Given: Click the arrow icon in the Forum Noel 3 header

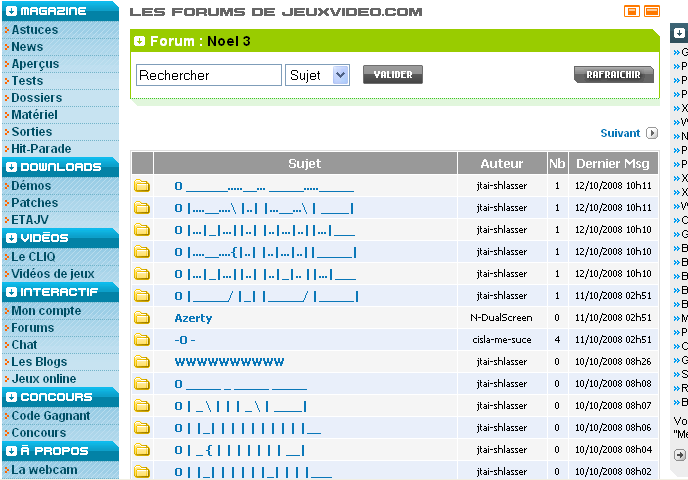Looking at the screenshot, I should point(140,42).
